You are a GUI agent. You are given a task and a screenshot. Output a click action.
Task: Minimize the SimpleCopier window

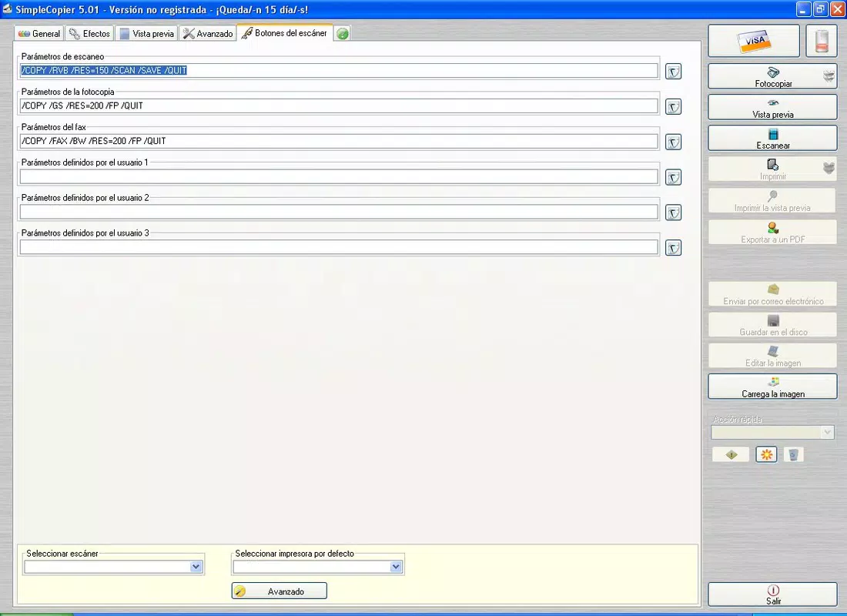803,10
